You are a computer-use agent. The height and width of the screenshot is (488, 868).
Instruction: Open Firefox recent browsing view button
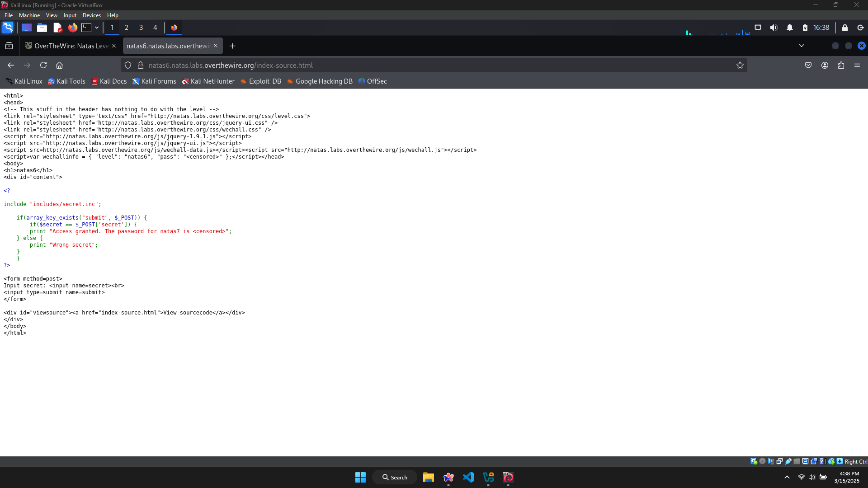pyautogui.click(x=9, y=46)
